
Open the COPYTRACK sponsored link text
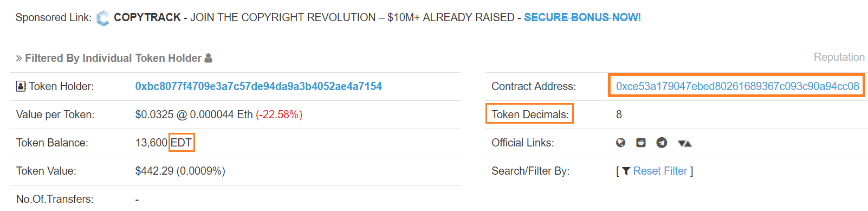[147, 17]
